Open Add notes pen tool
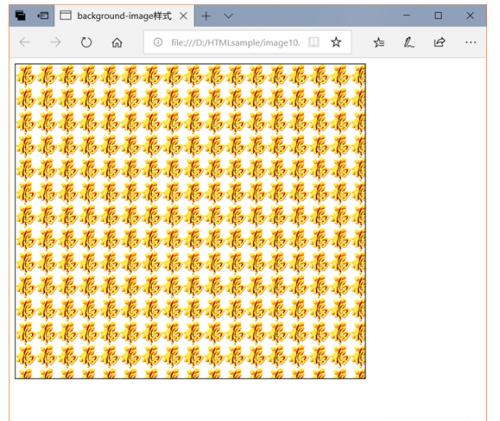Viewport: 500px width, 421px height. (409, 42)
